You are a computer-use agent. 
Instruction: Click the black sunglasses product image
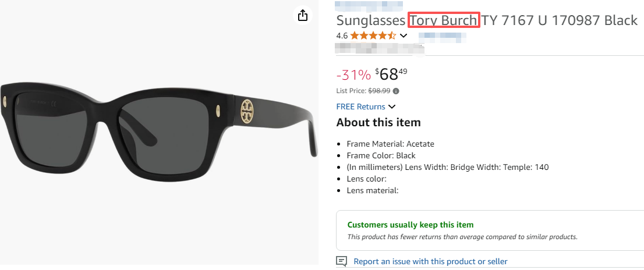(x=159, y=120)
